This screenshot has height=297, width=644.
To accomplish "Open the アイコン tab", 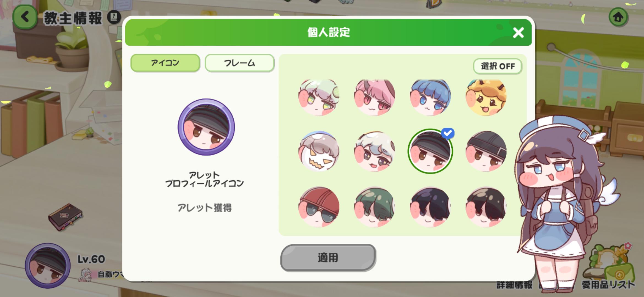I will tap(165, 63).
